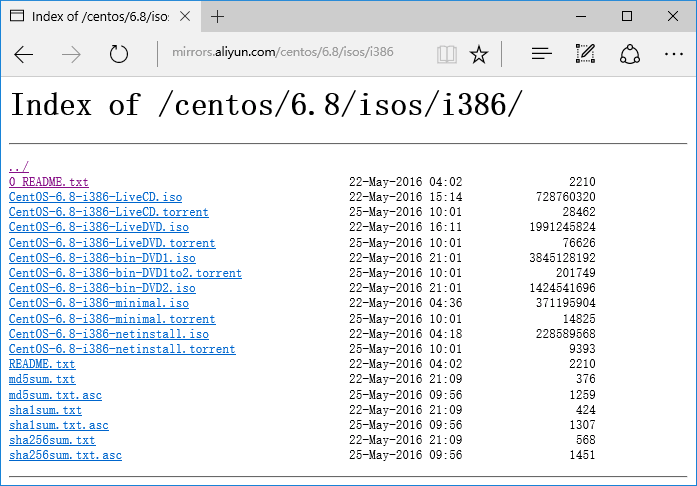Download CentOS-6.8-i386-LiveDVD.iso
The height and width of the screenshot is (486, 697).
coord(99,227)
